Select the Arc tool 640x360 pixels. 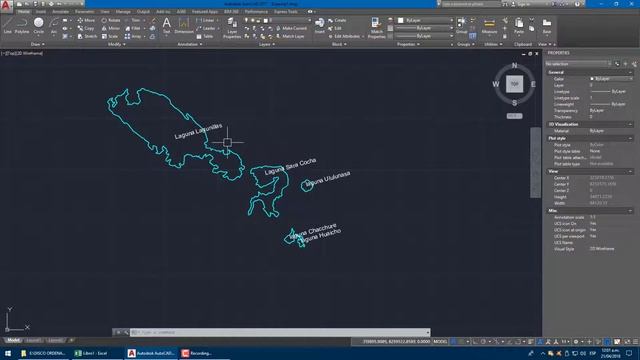tap(53, 25)
